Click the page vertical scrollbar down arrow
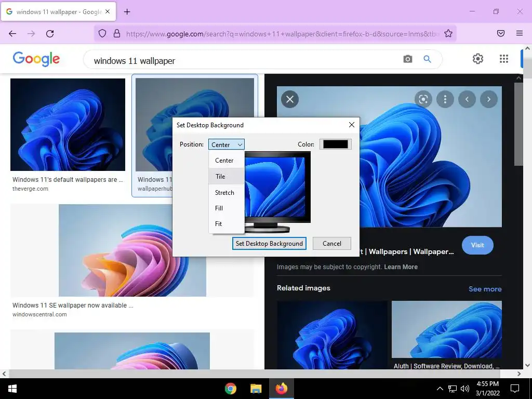The image size is (532, 399). (527, 365)
